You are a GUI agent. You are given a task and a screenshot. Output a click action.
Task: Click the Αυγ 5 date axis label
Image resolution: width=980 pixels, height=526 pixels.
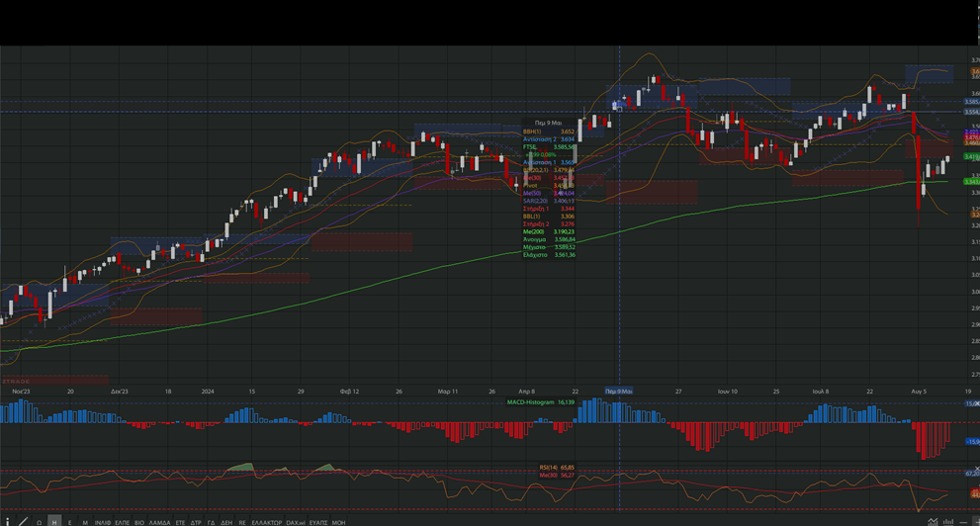point(919,392)
